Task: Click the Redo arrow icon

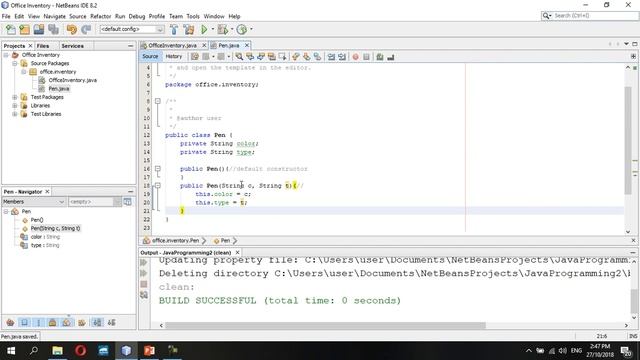Action: click(x=86, y=29)
